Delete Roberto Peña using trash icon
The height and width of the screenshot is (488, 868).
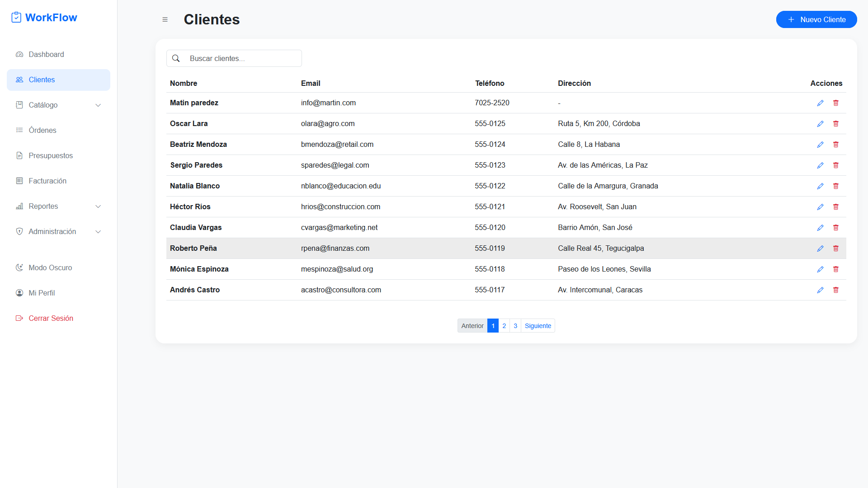click(x=835, y=249)
